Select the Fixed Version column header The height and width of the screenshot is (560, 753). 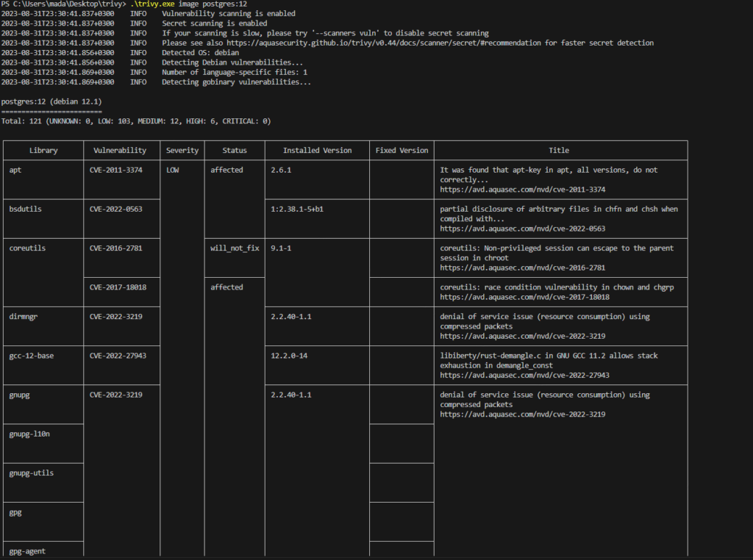pyautogui.click(x=402, y=151)
